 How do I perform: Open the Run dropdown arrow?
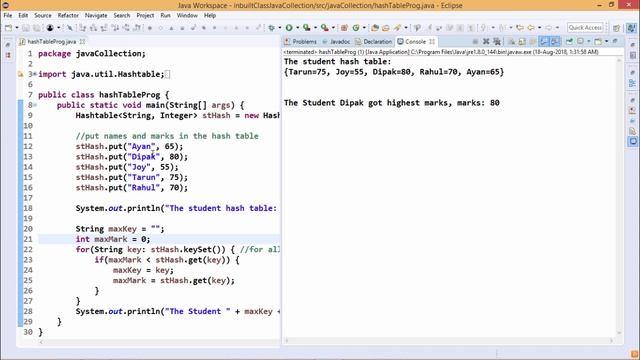coord(298,28)
